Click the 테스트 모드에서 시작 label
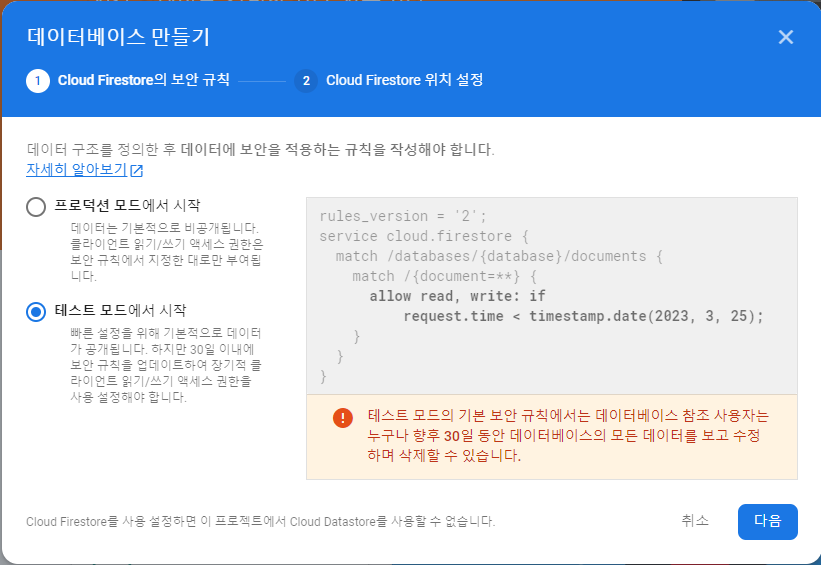The width and height of the screenshot is (821, 565). [120, 310]
